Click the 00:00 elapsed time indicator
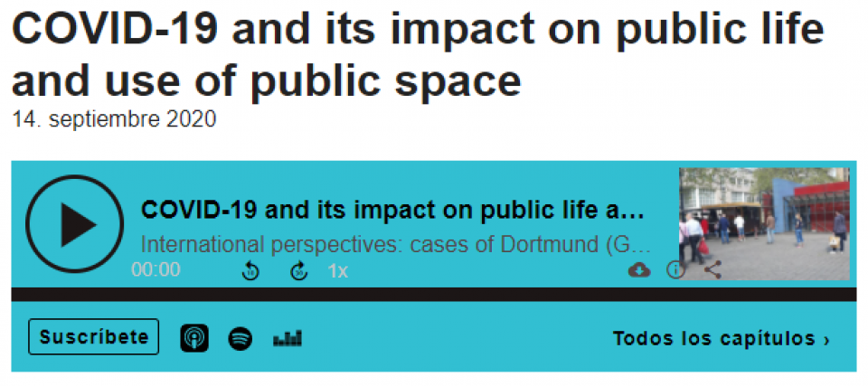 point(156,269)
